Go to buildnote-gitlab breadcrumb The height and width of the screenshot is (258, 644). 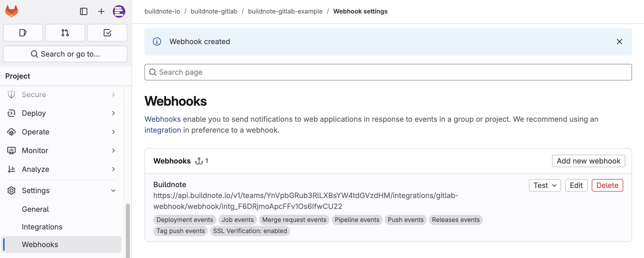214,11
